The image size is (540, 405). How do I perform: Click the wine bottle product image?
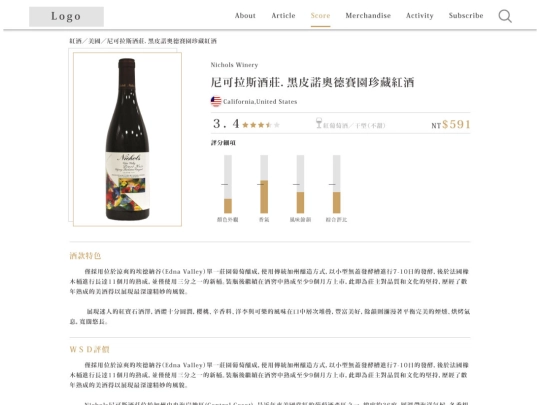[x=127, y=139]
